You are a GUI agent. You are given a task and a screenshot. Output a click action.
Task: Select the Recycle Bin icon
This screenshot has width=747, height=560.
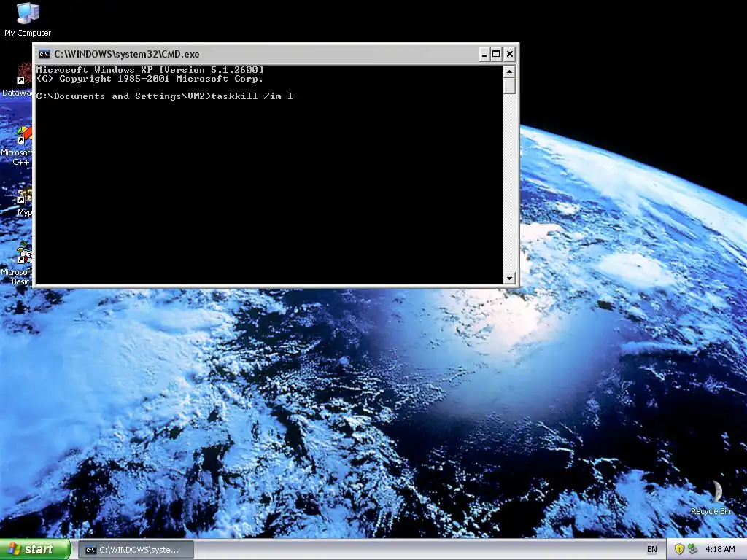[x=711, y=497]
